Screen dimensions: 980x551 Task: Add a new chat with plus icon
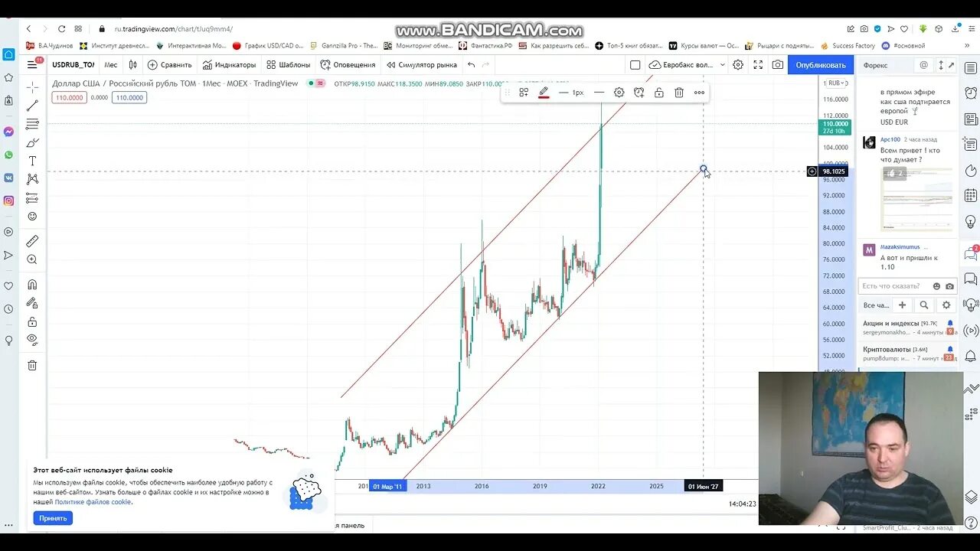click(x=902, y=305)
